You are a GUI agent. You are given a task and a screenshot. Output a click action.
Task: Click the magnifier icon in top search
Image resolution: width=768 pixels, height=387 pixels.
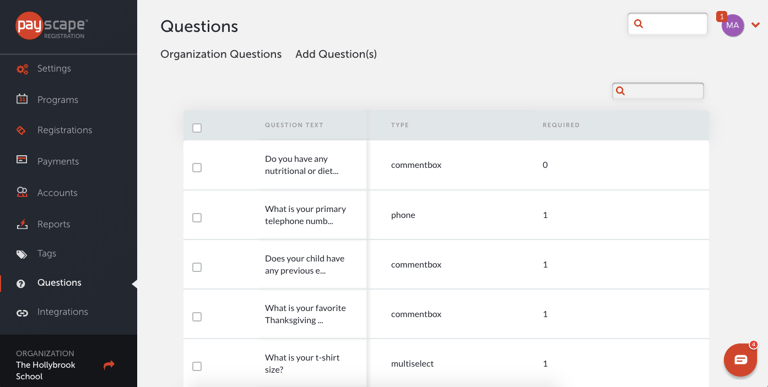point(638,24)
